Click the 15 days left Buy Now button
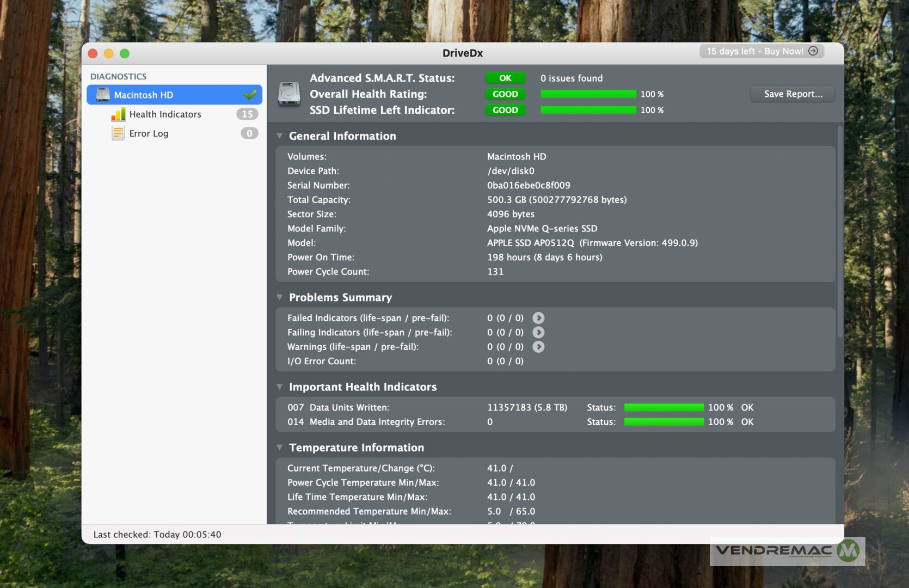This screenshot has width=909, height=588. pyautogui.click(x=761, y=51)
